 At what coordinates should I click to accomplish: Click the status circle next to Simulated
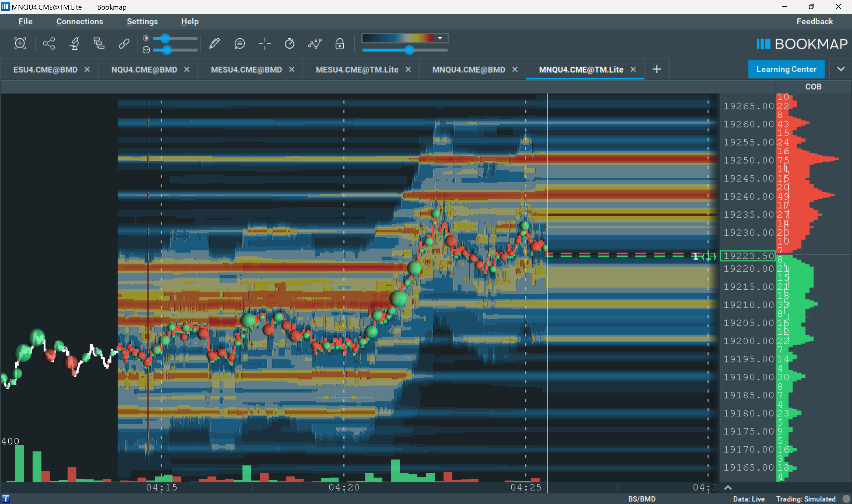pyautogui.click(x=846, y=499)
